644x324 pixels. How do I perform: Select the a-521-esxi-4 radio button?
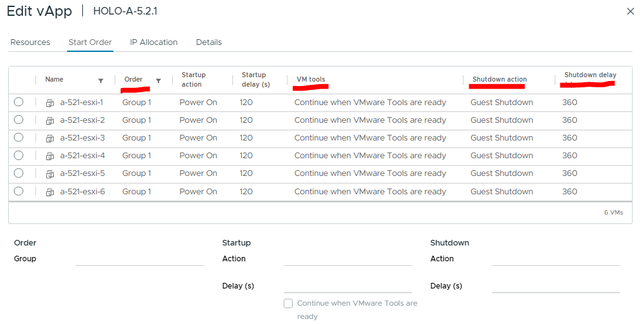click(x=18, y=155)
